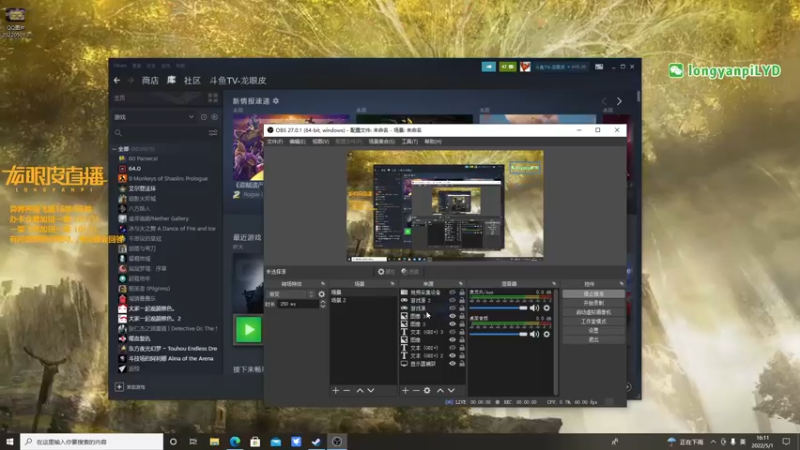Move the scene up in the Scenes panel
This screenshot has width=800, height=450.
point(360,390)
